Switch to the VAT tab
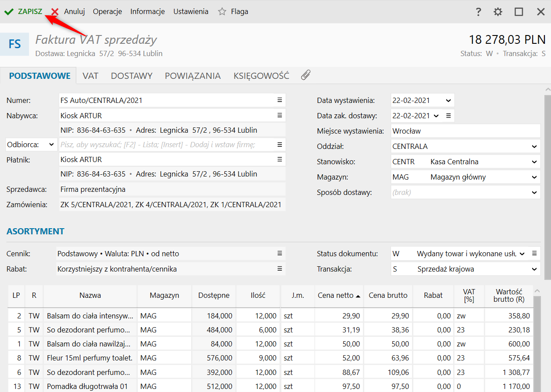The width and height of the screenshot is (551, 392). click(x=90, y=76)
